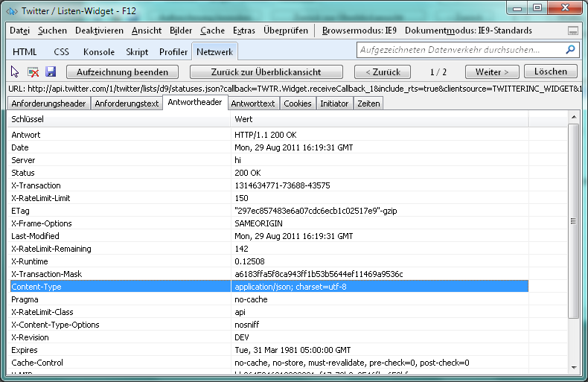
Task: Select the Status row
Action: click(269, 173)
